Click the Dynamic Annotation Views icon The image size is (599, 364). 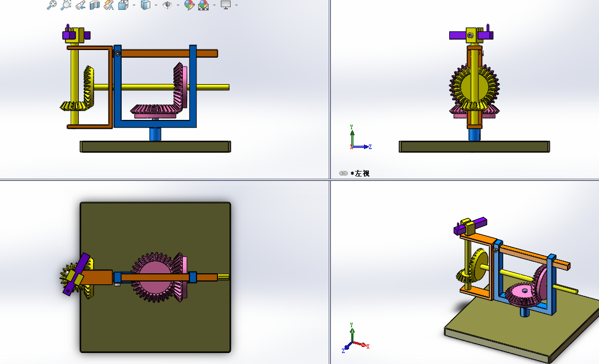pos(109,5)
